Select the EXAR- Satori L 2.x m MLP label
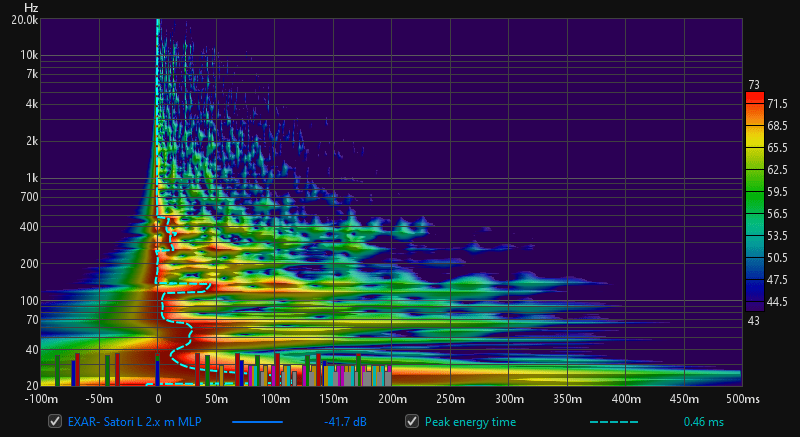The height and width of the screenshot is (437, 800). [135, 422]
